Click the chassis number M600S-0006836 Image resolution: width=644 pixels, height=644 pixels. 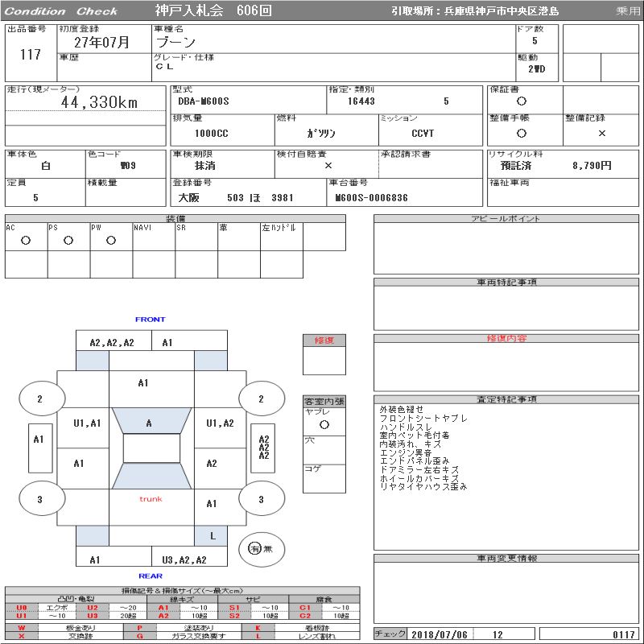[x=372, y=197]
